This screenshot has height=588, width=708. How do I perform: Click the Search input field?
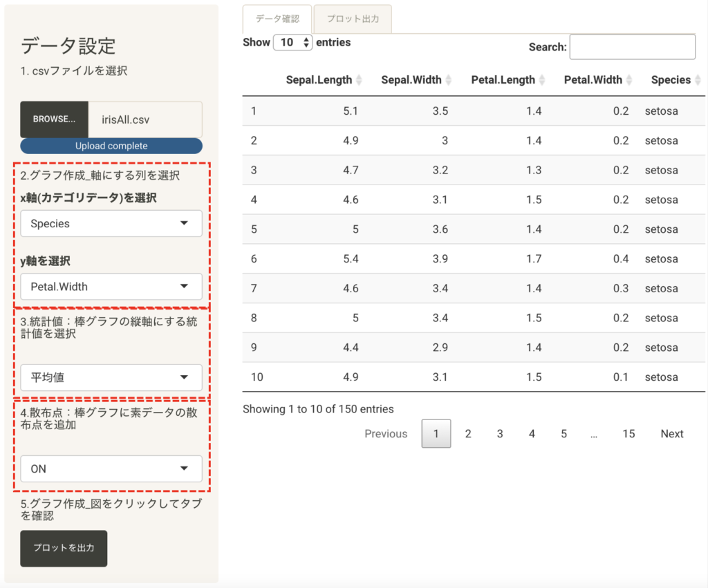click(632, 47)
